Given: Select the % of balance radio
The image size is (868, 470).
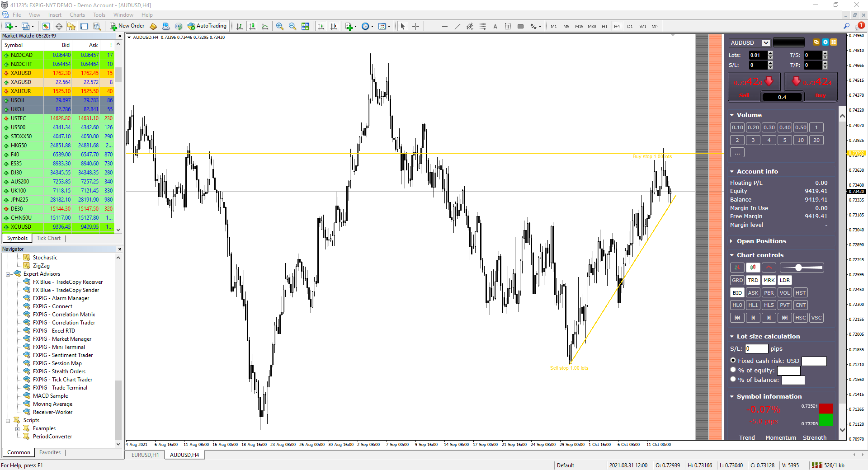Looking at the screenshot, I should (733, 379).
